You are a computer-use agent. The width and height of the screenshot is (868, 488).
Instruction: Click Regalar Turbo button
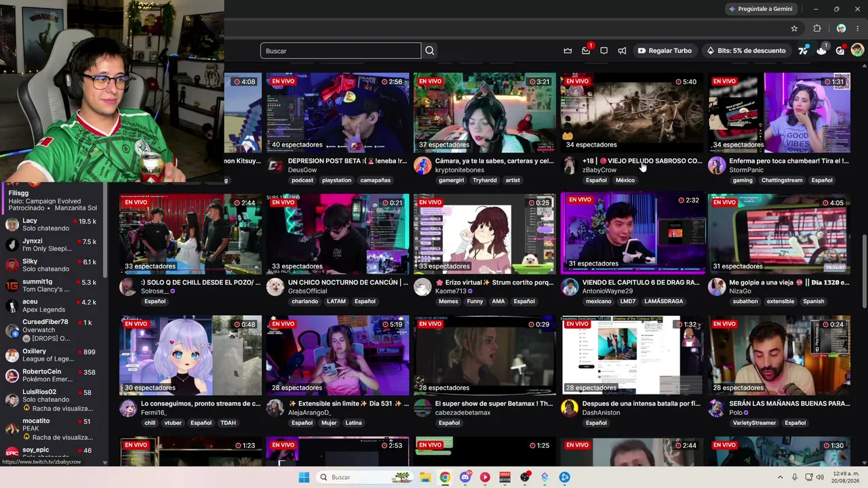point(665,51)
